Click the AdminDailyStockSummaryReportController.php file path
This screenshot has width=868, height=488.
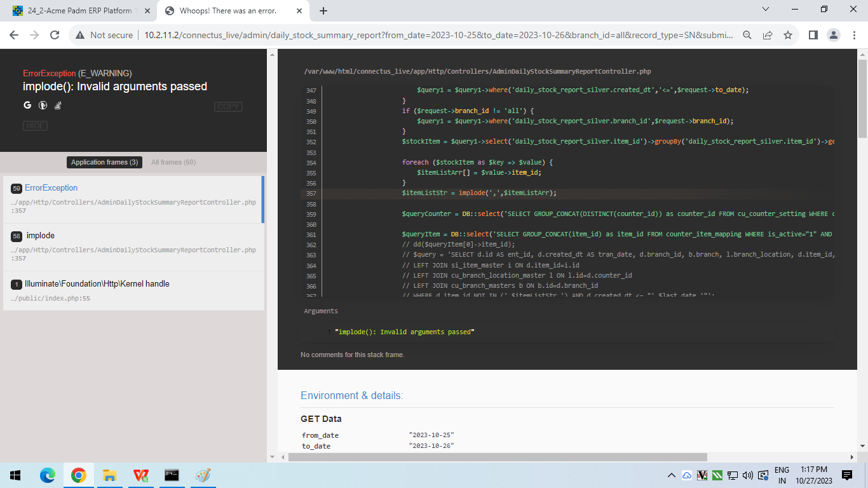(477, 72)
